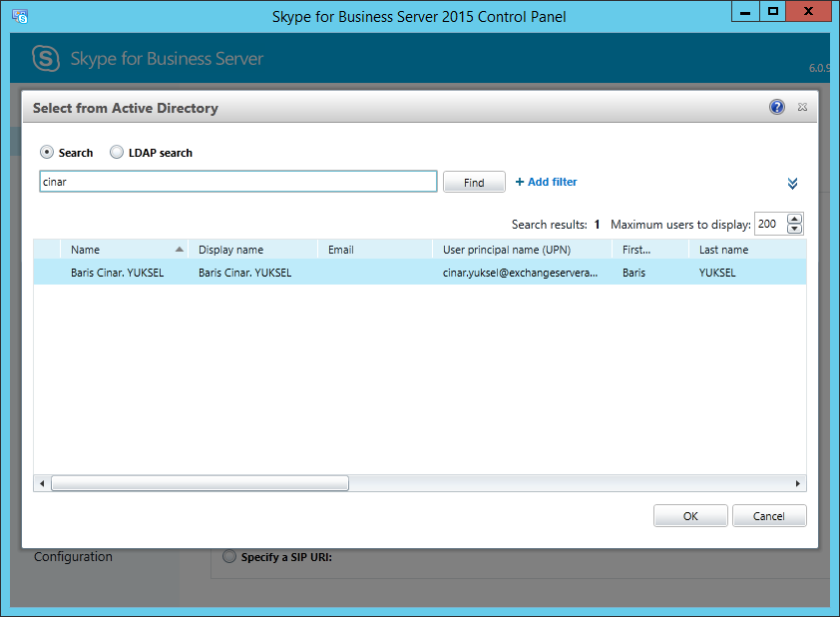The image size is (840, 617).
Task: Click the Cancel button
Action: pyautogui.click(x=769, y=516)
